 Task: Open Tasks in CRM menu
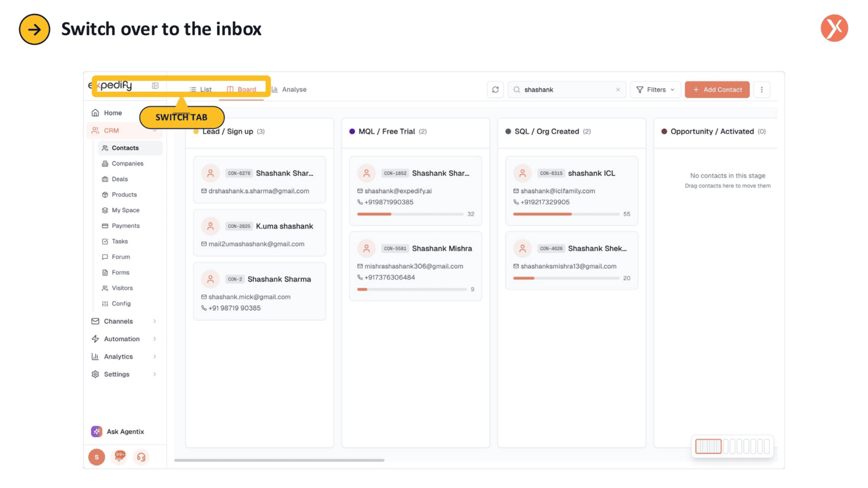120,241
